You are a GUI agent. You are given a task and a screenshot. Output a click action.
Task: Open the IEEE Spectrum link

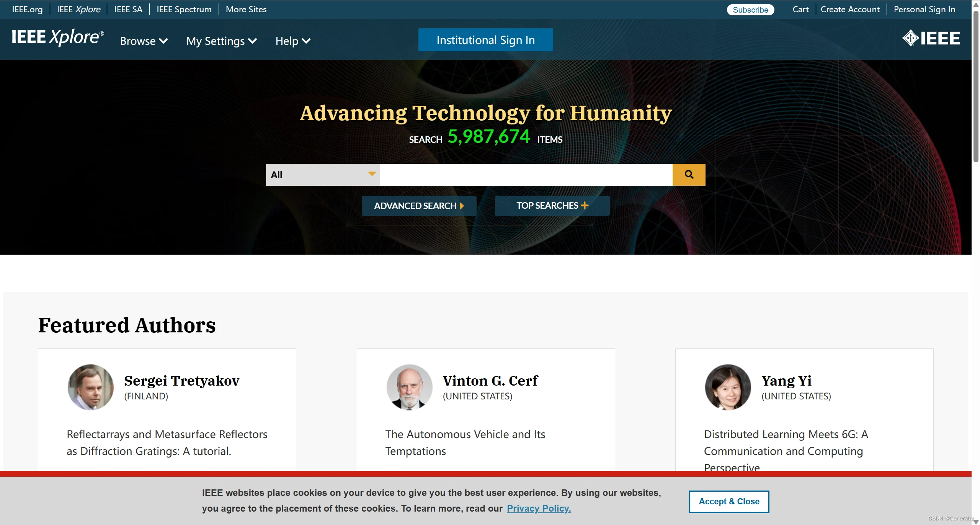point(184,9)
